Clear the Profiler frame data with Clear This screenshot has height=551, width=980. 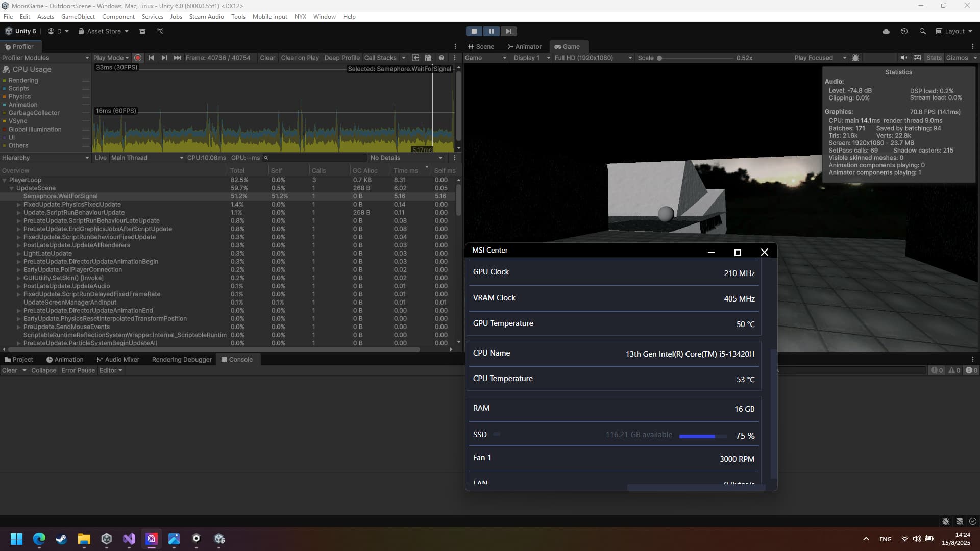coord(267,58)
